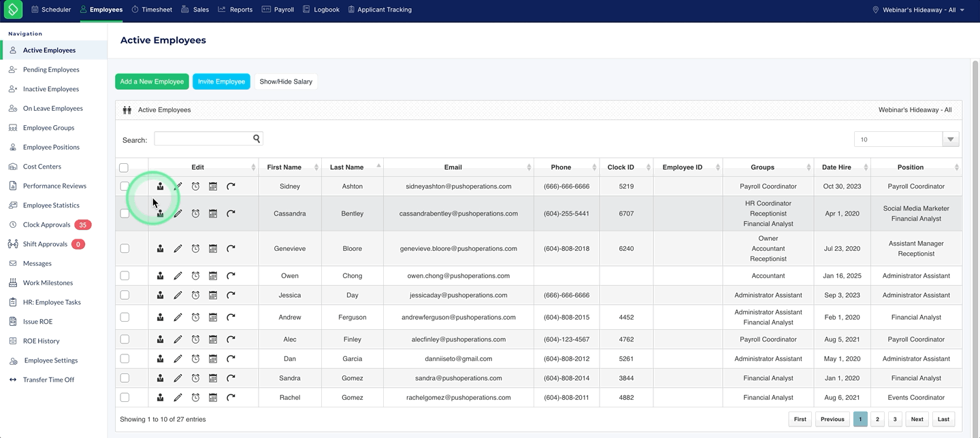Click the Invite Employee button

(x=221, y=82)
